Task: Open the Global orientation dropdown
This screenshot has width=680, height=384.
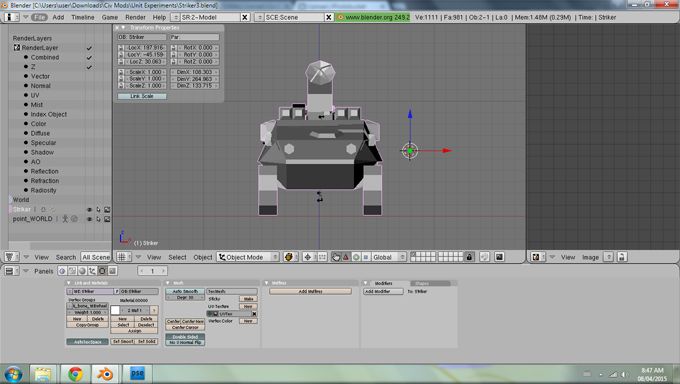Action: (x=389, y=257)
